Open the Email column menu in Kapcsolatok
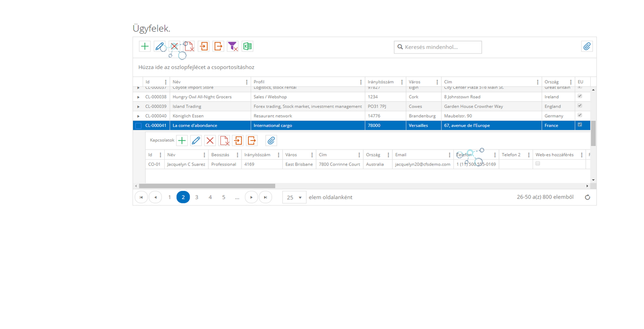Image resolution: width=644 pixels, height=329 pixels. tap(450, 155)
